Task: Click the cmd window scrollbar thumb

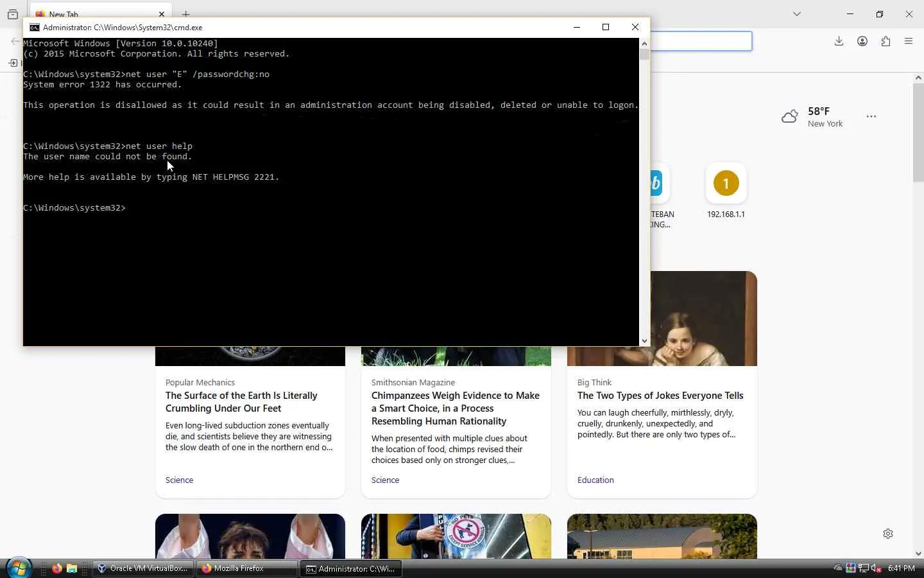Action: [644, 55]
